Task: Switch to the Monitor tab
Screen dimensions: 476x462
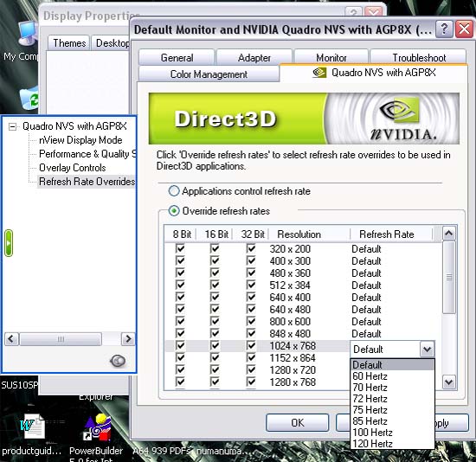Action: 331,57
